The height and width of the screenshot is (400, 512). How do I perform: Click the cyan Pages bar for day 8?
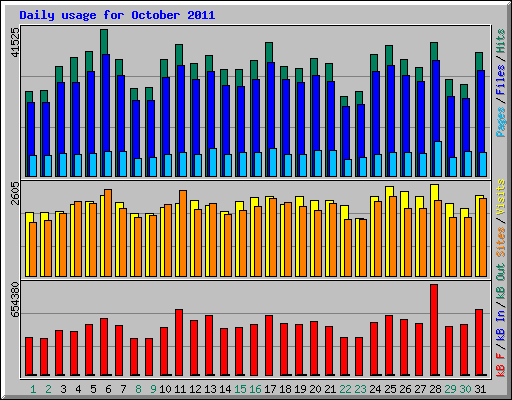[138, 167]
